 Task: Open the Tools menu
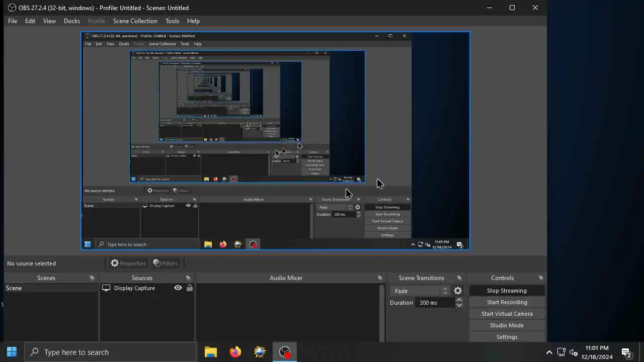pos(172,21)
